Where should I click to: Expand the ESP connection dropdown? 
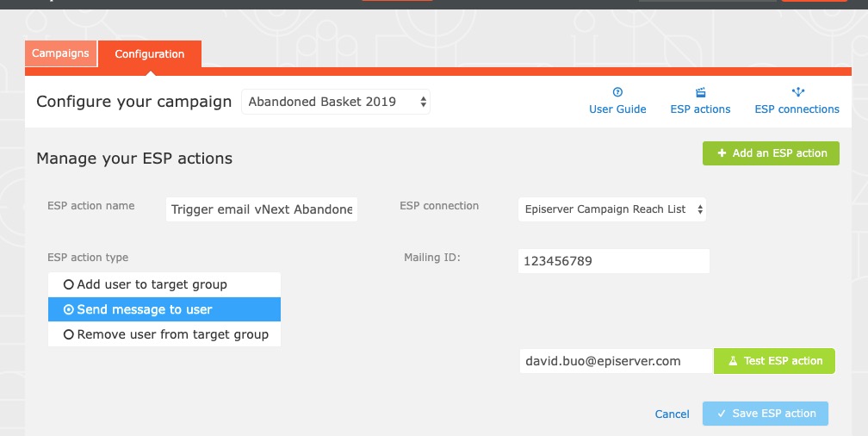pos(612,209)
